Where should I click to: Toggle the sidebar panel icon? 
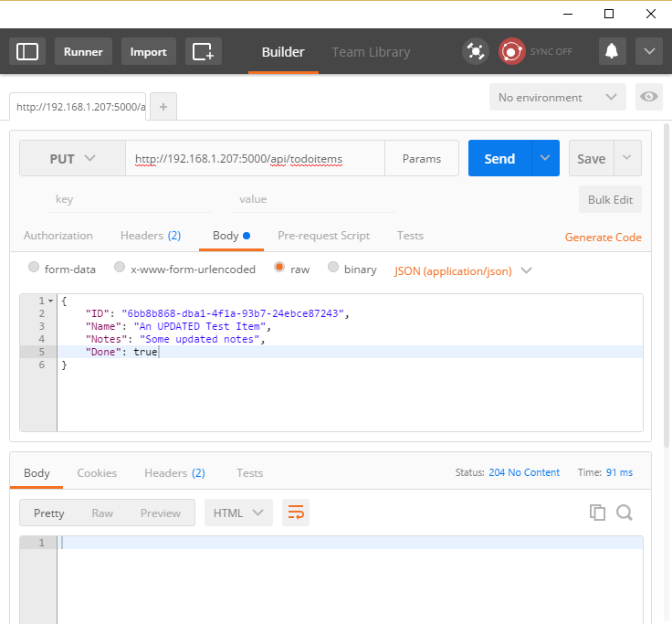[x=27, y=51]
